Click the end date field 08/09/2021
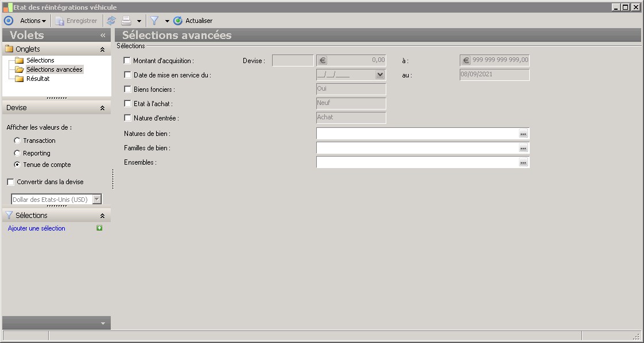644x343 pixels. (495, 75)
